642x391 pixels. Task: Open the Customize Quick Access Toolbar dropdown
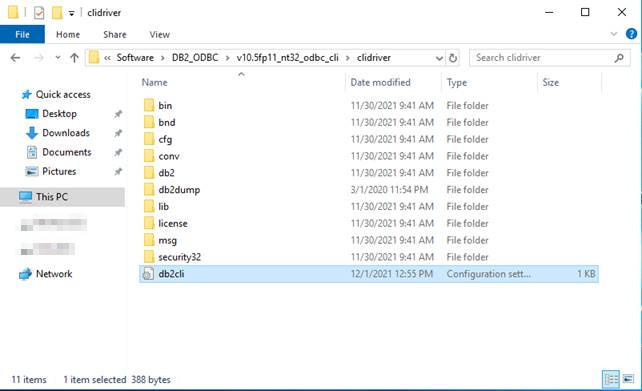(x=72, y=13)
